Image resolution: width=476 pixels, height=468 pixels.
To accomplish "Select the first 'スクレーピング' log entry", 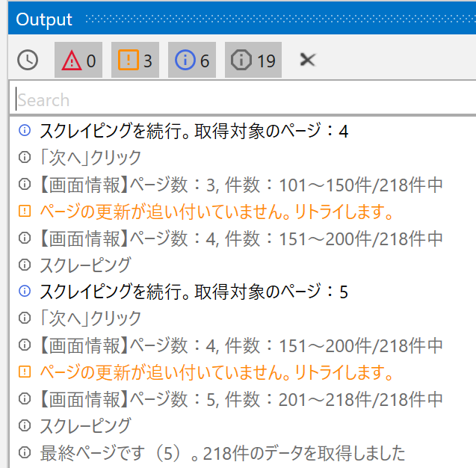I will point(86,265).
